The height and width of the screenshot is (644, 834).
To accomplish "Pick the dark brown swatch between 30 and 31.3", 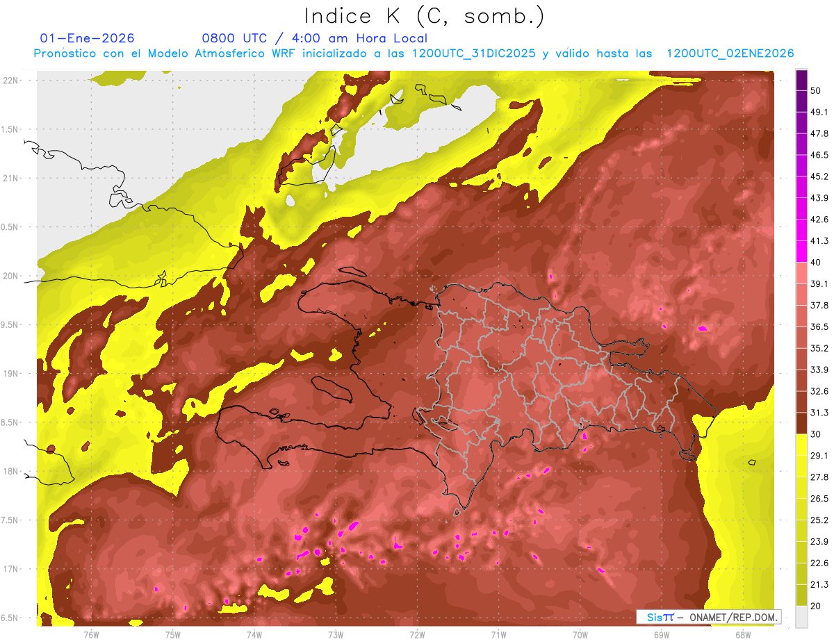I will (x=801, y=424).
